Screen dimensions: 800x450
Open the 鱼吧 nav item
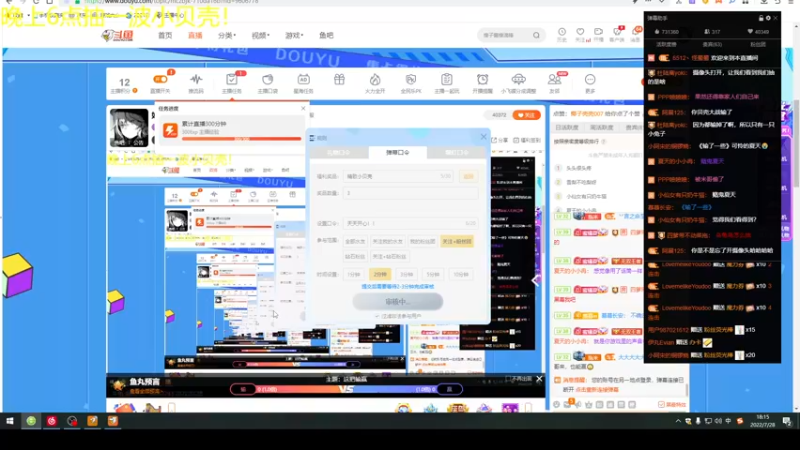[326, 35]
